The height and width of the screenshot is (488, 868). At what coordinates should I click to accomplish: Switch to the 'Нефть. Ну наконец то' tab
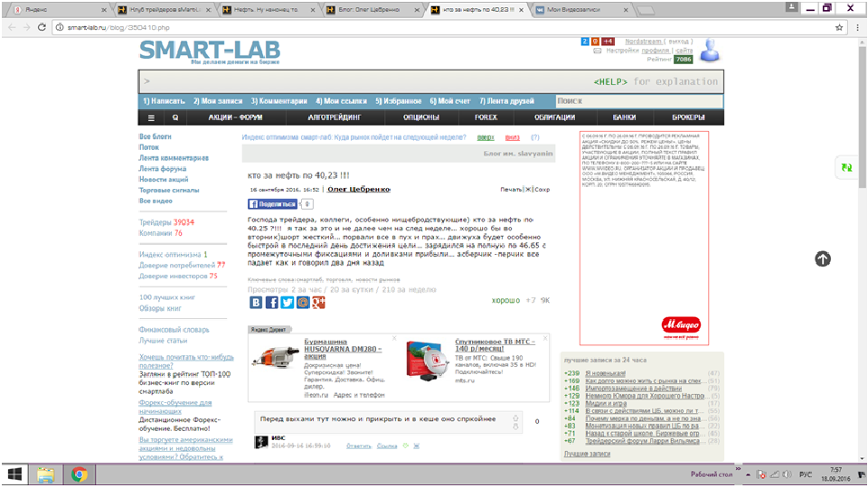coord(269,9)
